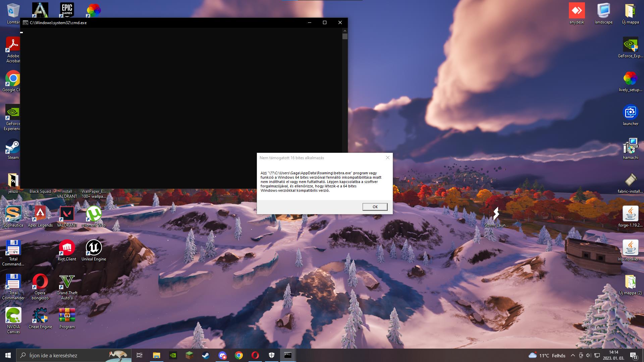Open the notification center with 13 notifications

tap(633, 355)
